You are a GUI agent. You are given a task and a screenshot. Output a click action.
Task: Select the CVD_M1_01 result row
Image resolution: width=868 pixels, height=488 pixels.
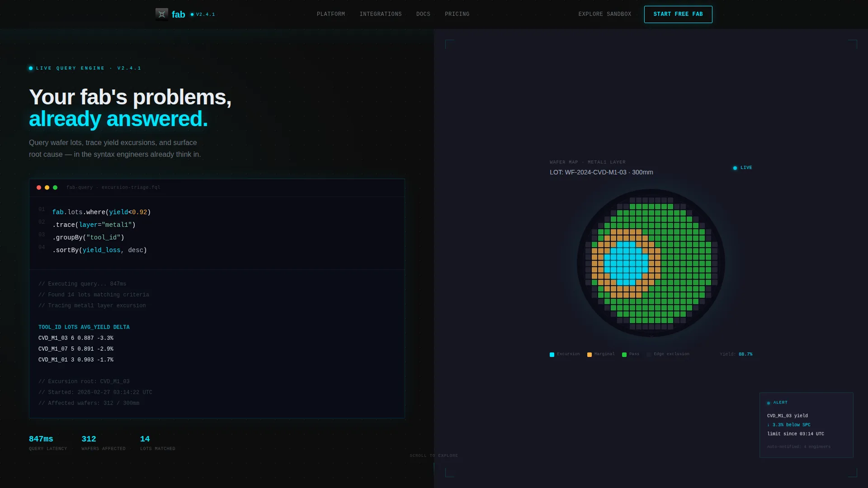(76, 360)
